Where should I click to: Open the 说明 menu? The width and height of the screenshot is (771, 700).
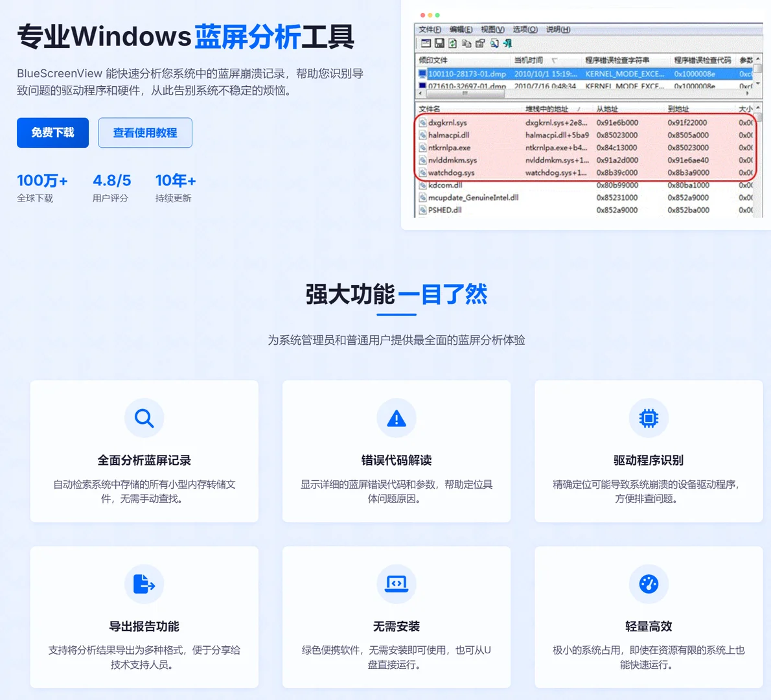(x=557, y=29)
